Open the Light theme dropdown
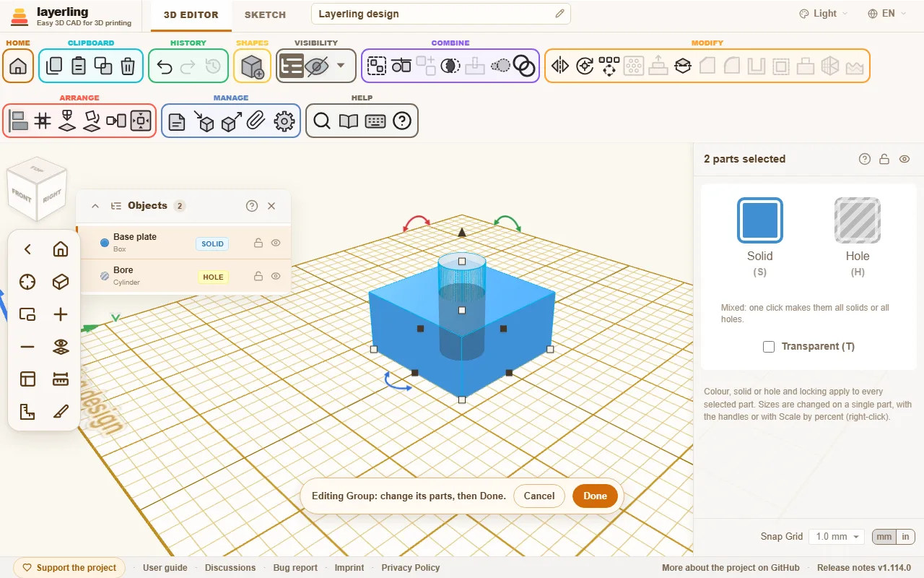The image size is (924, 578). point(824,14)
